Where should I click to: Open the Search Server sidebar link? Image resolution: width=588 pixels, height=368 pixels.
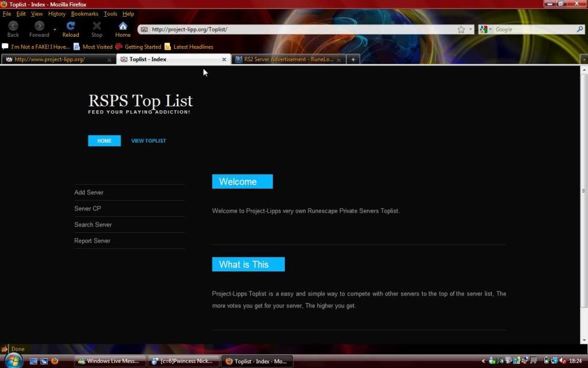click(x=93, y=225)
